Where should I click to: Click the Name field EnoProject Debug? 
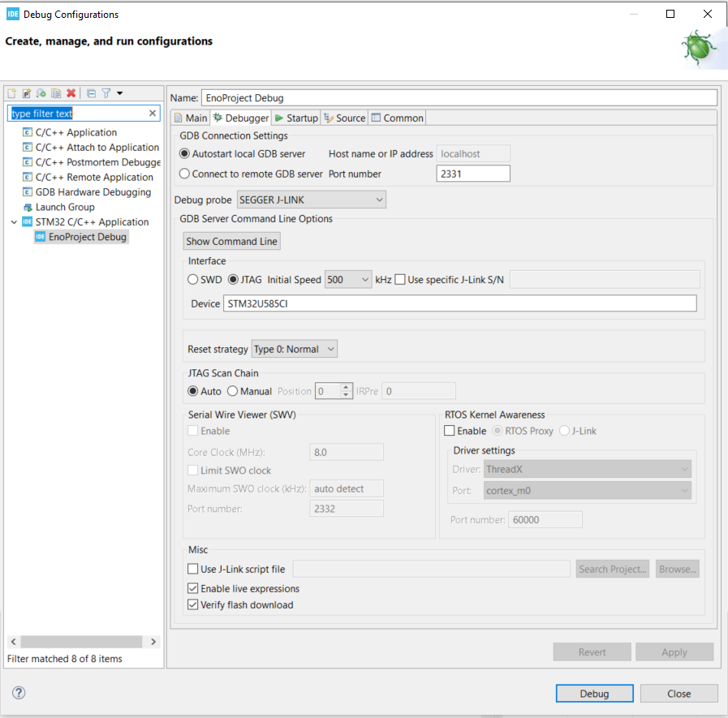click(x=459, y=98)
